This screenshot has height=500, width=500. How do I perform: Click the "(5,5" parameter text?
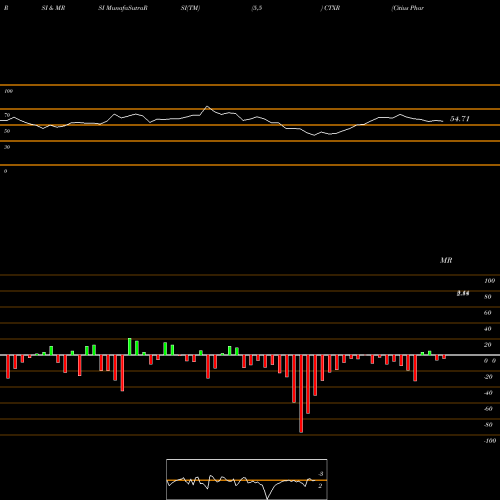click(x=257, y=8)
